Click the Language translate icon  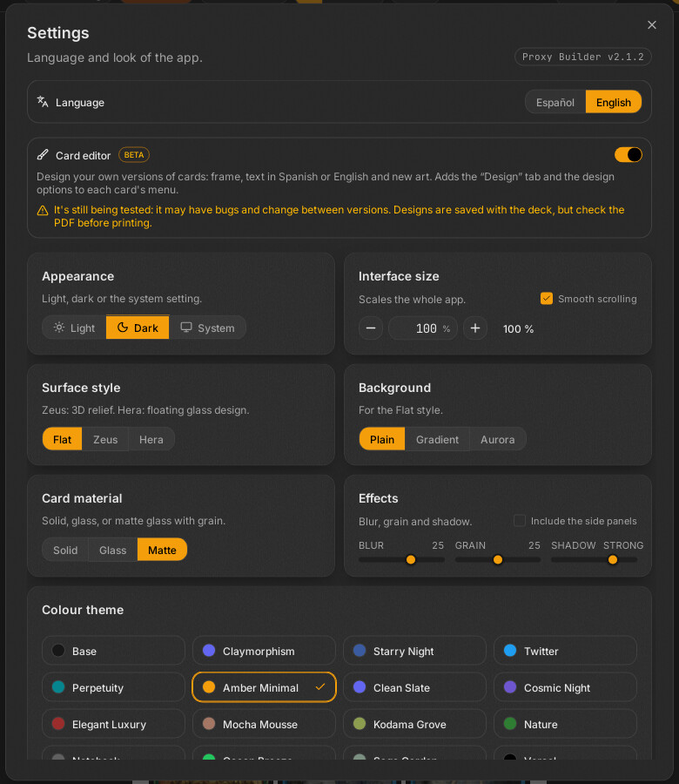[x=43, y=102]
